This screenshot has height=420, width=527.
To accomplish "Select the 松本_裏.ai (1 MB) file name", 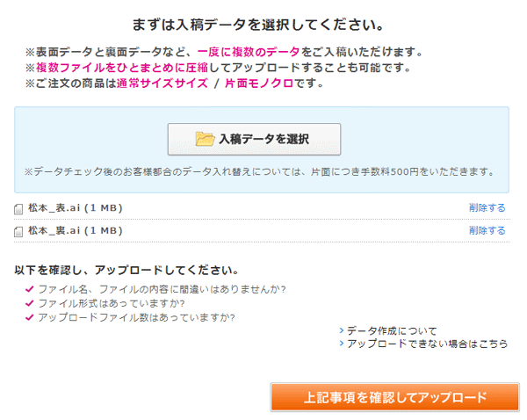I will tap(76, 230).
